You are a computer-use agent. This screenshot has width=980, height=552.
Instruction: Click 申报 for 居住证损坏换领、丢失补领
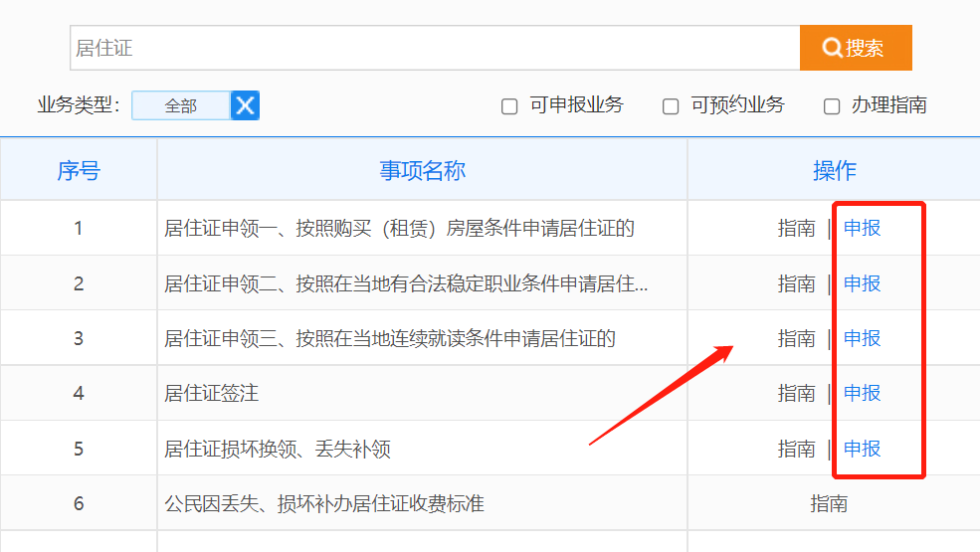pos(862,449)
